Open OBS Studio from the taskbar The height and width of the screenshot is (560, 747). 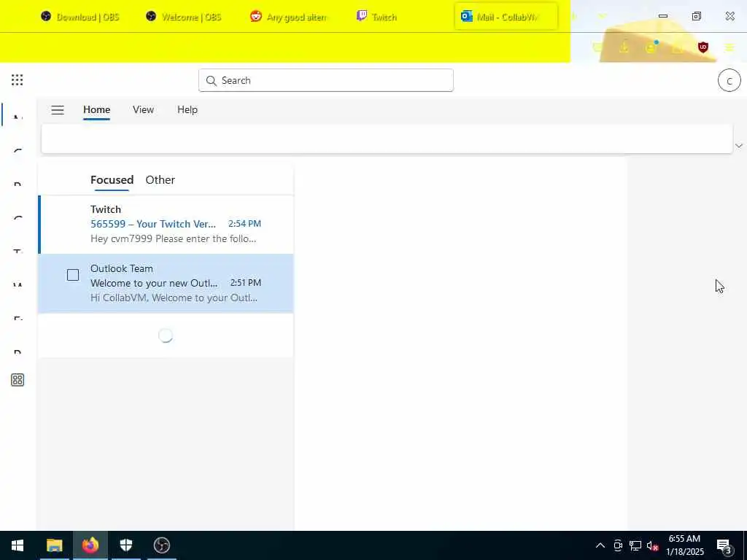(161, 545)
